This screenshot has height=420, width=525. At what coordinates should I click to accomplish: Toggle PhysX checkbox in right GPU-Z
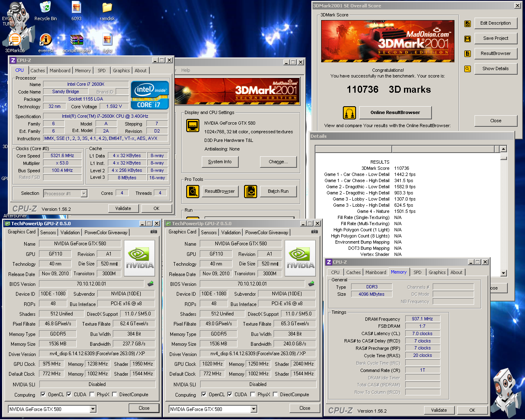click(x=253, y=395)
